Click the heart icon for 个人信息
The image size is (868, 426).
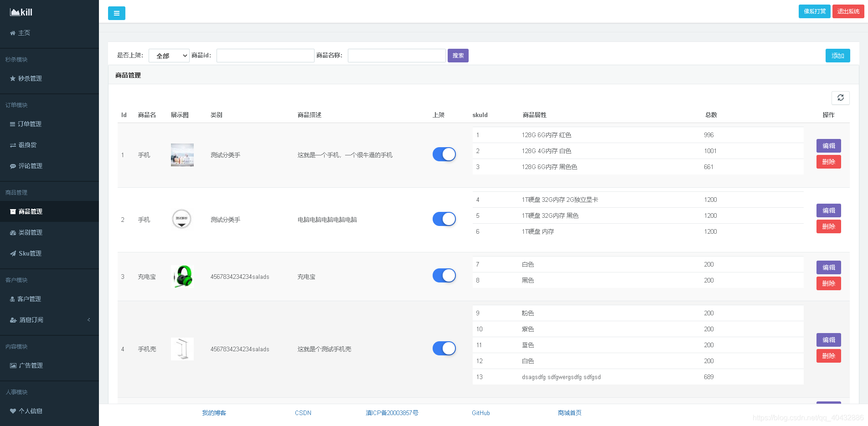13,411
